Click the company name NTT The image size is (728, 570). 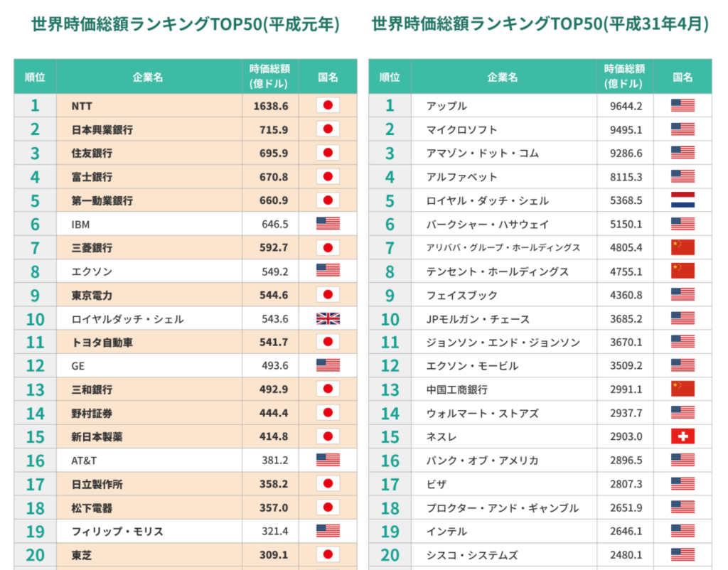click(x=82, y=107)
